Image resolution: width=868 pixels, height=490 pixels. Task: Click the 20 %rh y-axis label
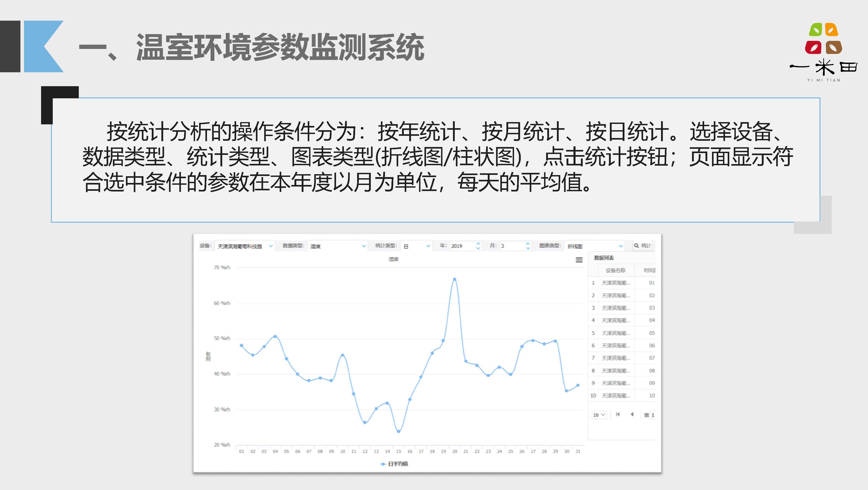pos(222,445)
